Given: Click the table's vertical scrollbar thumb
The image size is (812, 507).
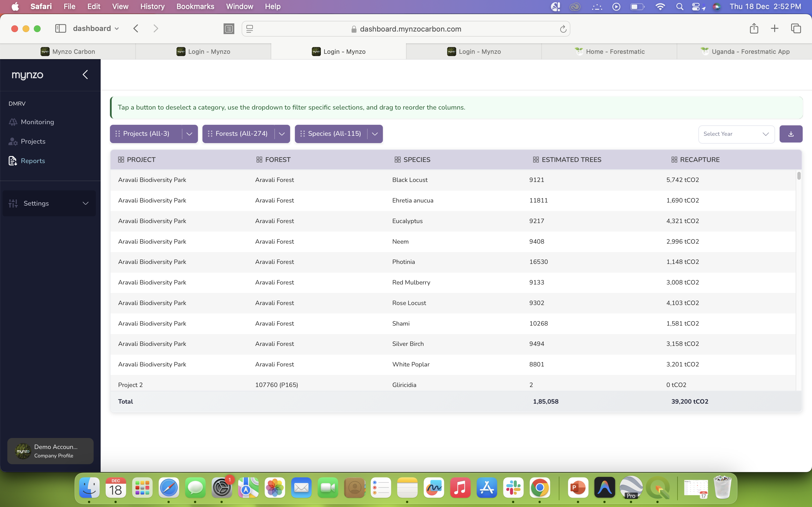Looking at the screenshot, I should (x=798, y=176).
